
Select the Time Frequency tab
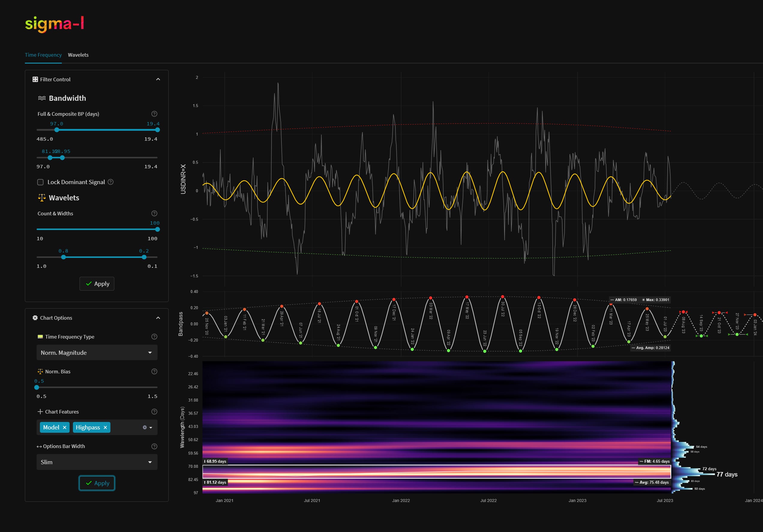(43, 55)
